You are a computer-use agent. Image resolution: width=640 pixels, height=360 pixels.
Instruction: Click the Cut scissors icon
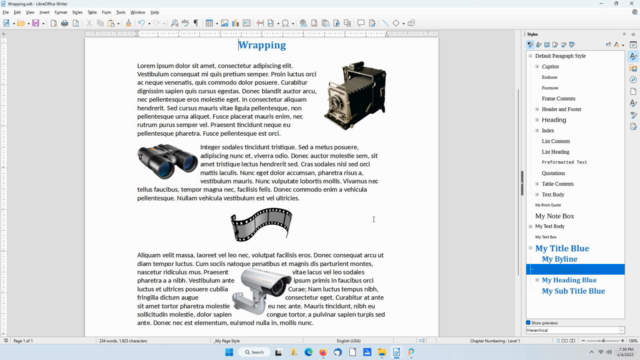(x=89, y=23)
